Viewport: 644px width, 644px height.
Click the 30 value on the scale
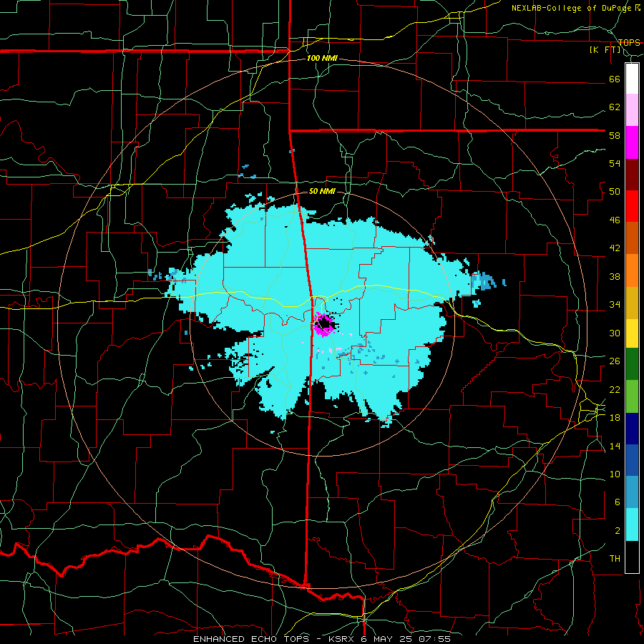615,333
